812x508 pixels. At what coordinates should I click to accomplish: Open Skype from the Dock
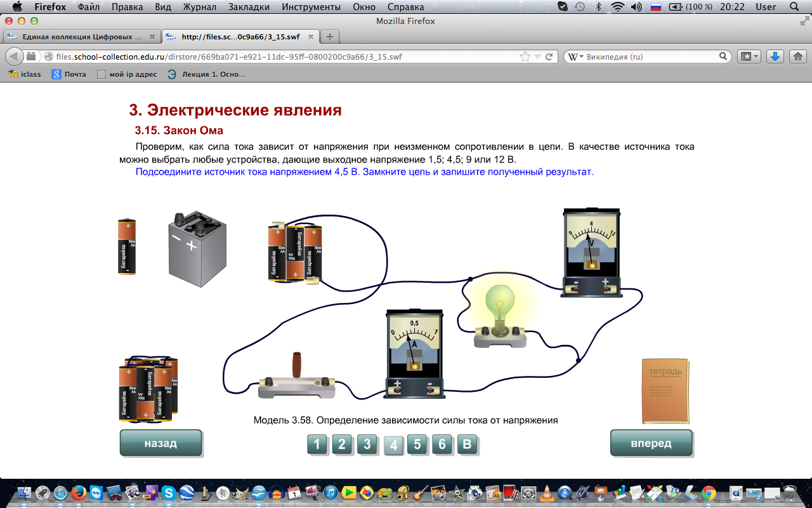169,493
